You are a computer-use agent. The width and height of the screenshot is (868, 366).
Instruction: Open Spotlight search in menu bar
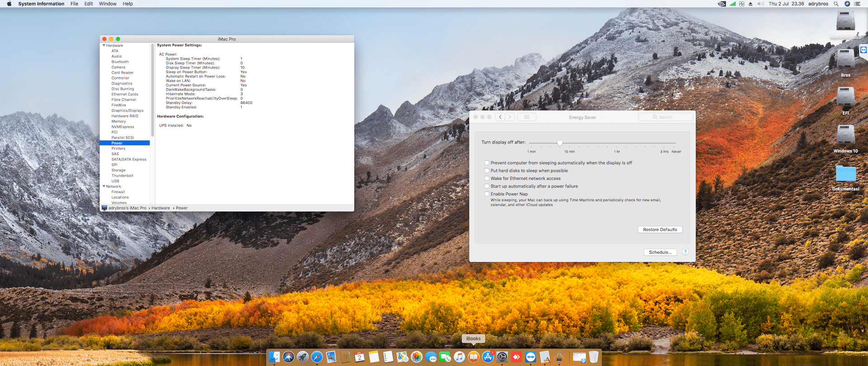[x=836, y=4]
